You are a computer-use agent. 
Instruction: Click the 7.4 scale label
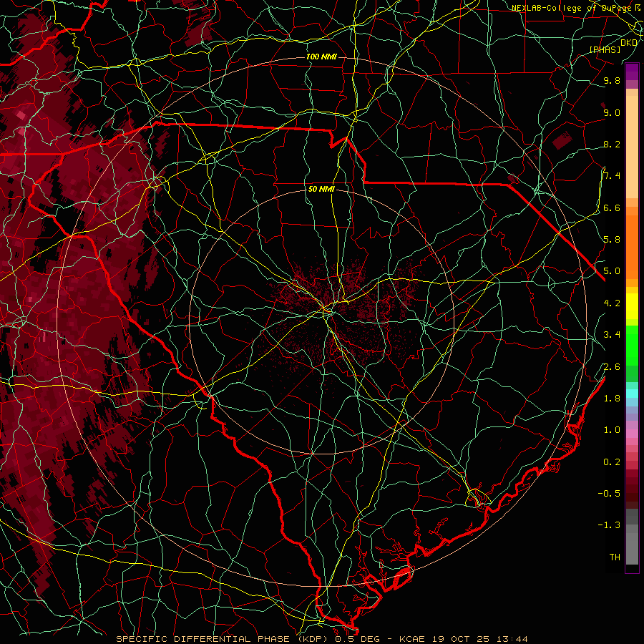tap(612, 176)
